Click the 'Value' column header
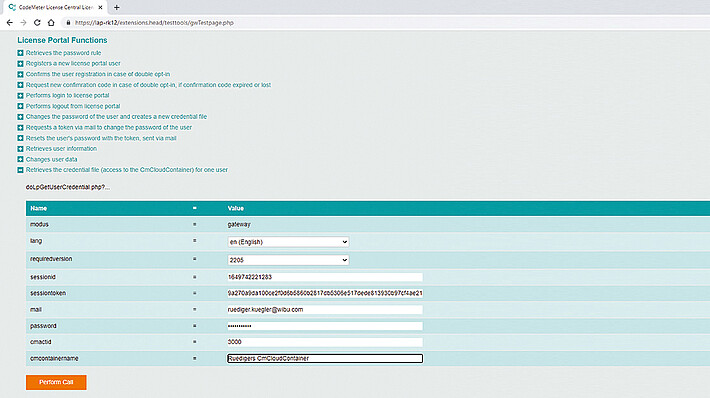This screenshot has height=398, width=710. coord(235,208)
